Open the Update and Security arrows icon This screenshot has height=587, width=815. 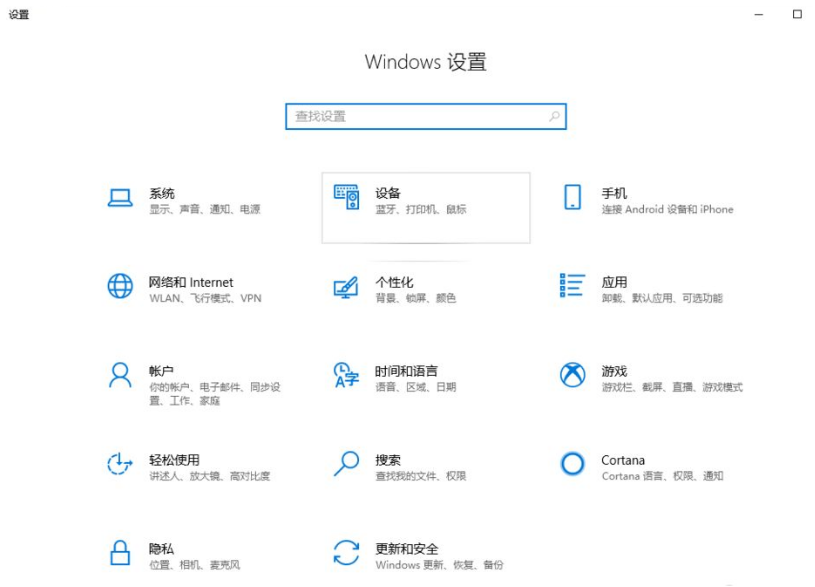(346, 553)
